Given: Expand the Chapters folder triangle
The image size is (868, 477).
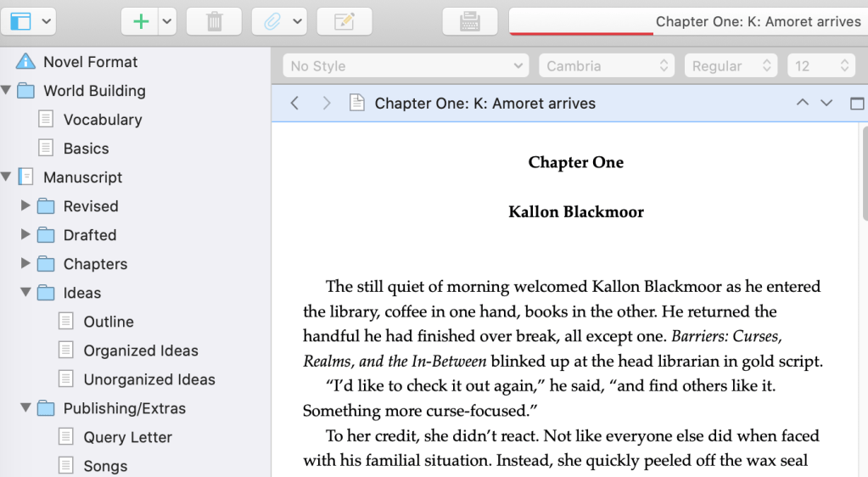Looking at the screenshot, I should coord(25,264).
